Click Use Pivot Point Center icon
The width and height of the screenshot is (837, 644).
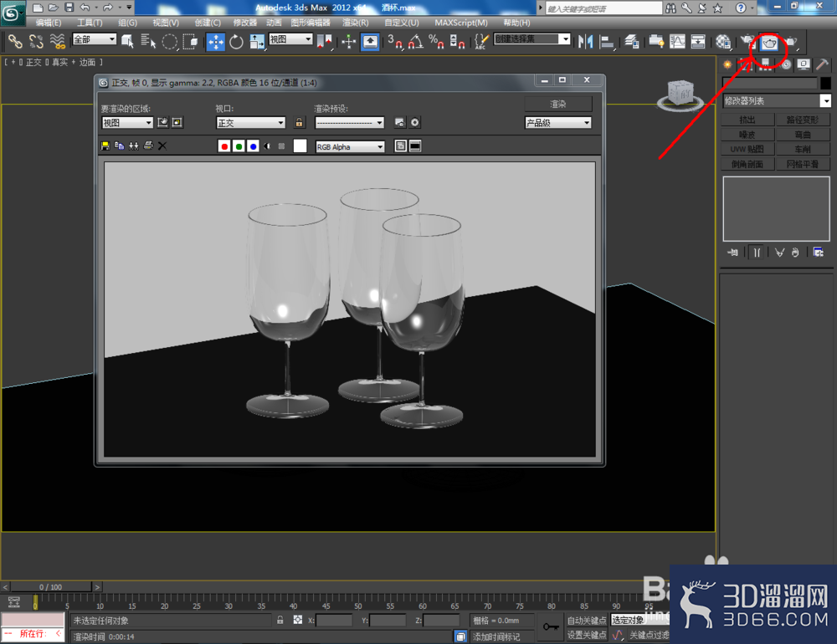coord(324,41)
